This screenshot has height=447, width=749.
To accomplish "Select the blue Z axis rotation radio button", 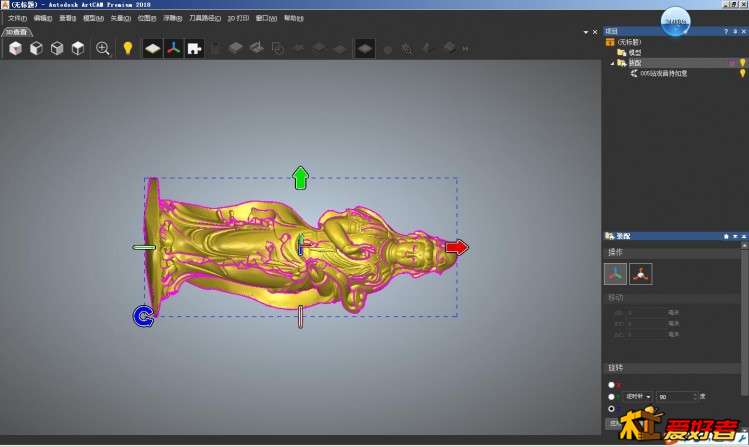I will (x=611, y=409).
